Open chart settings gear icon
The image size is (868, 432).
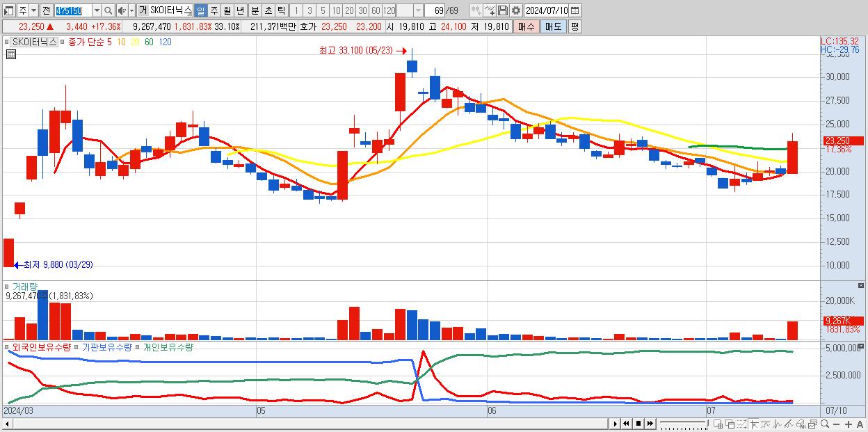click(x=515, y=10)
